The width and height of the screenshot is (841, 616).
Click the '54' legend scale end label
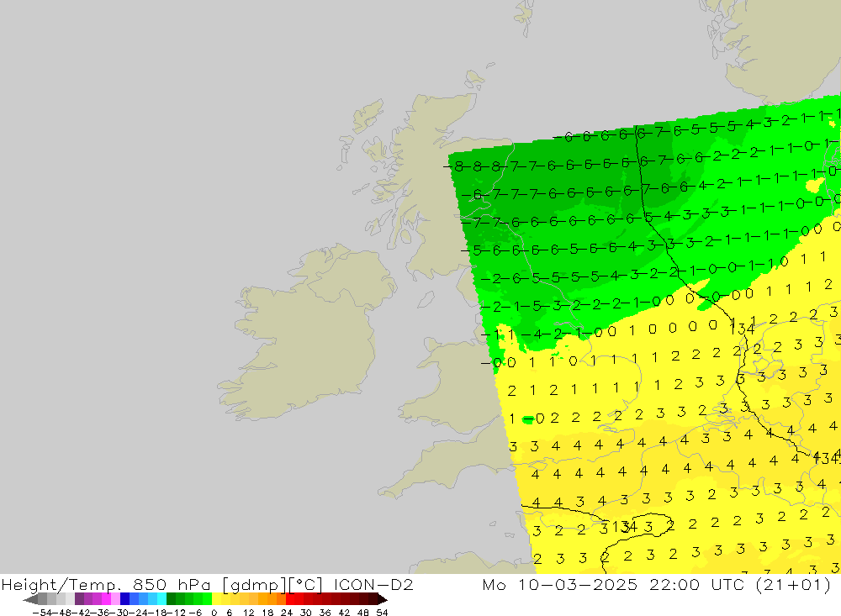click(x=382, y=613)
